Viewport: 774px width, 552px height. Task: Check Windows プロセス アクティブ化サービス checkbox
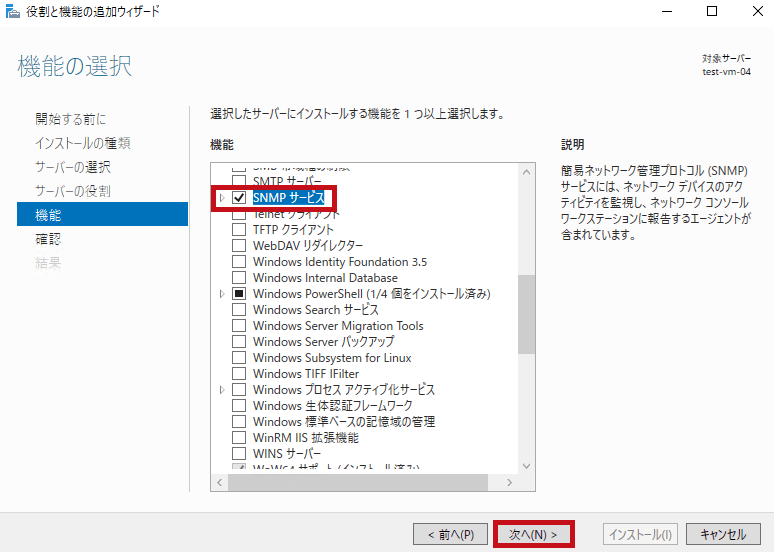pos(239,390)
